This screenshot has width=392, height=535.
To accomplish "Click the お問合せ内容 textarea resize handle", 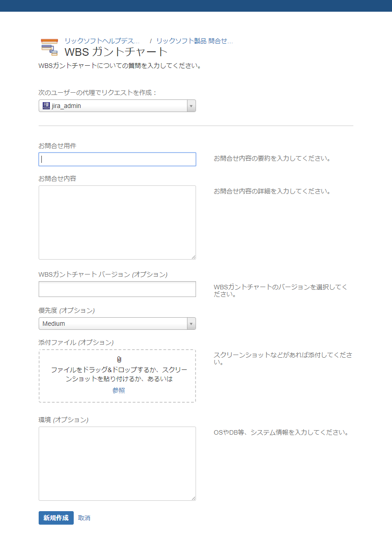I will click(194, 257).
